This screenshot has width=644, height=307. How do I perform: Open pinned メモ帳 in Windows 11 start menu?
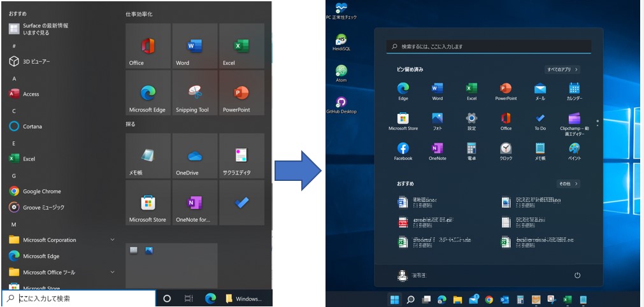point(540,152)
